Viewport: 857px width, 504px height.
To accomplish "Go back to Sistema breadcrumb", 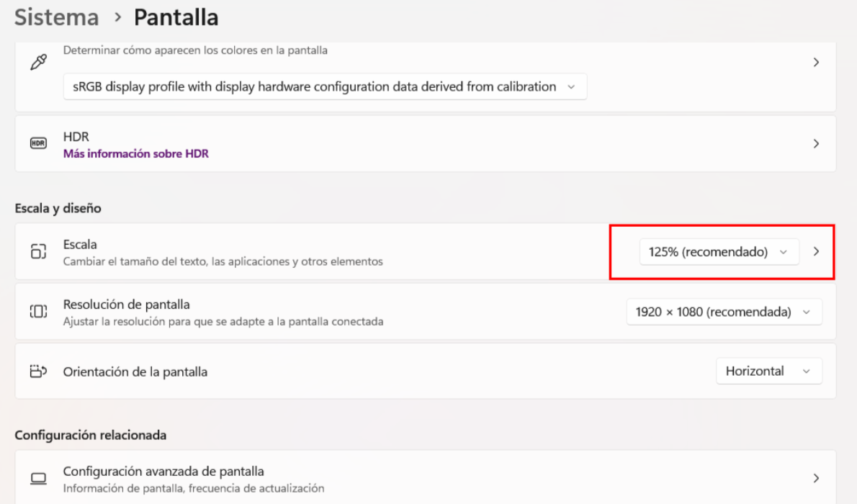I will [x=57, y=17].
